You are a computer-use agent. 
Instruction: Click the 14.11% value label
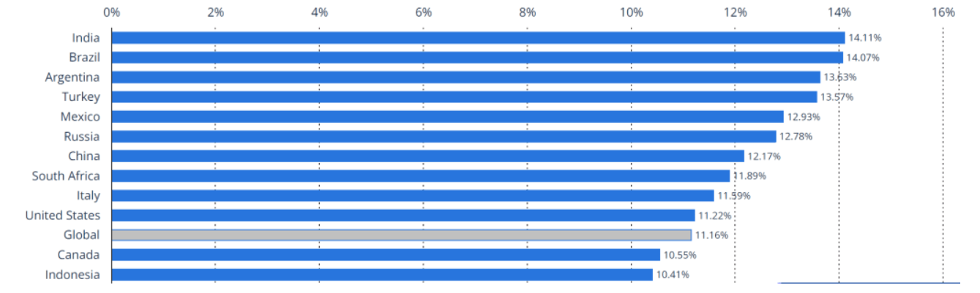click(x=864, y=38)
